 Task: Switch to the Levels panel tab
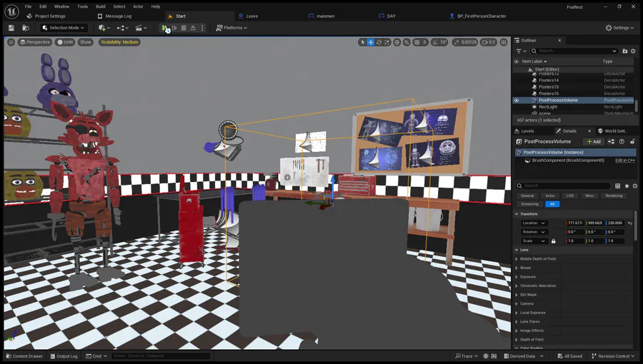(527, 131)
